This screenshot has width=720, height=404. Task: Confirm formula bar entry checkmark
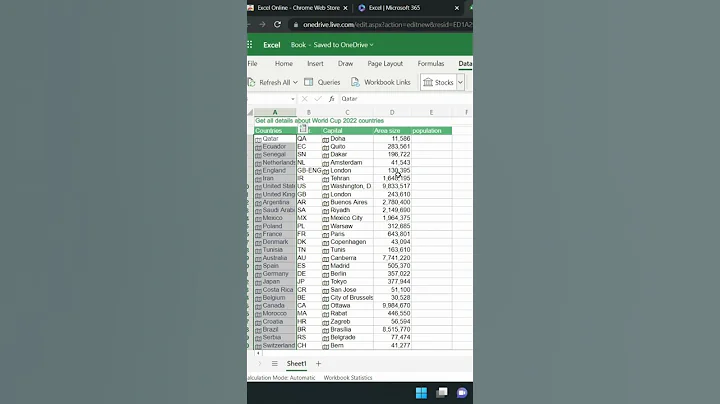[318, 99]
